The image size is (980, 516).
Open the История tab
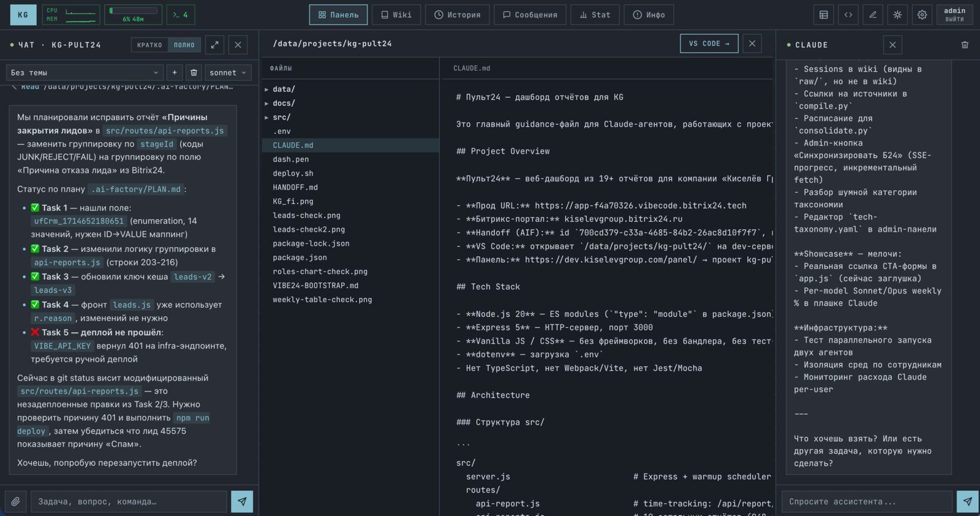coord(457,15)
